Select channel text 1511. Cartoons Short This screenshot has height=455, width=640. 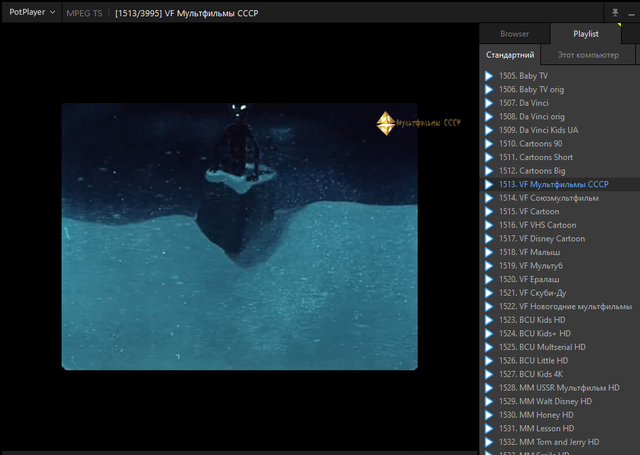(x=536, y=157)
